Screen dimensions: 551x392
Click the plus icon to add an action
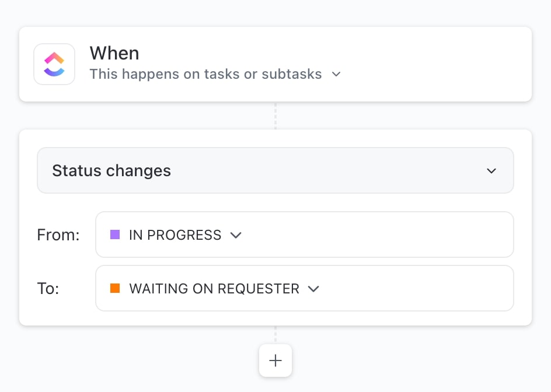point(275,360)
